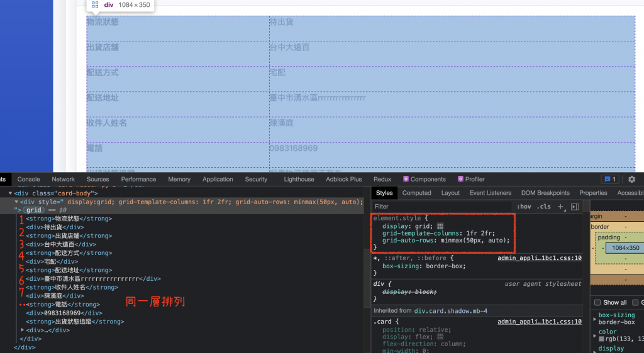
Task: Click the div.card.shadow.mb-4 inherited link
Action: pos(450,311)
